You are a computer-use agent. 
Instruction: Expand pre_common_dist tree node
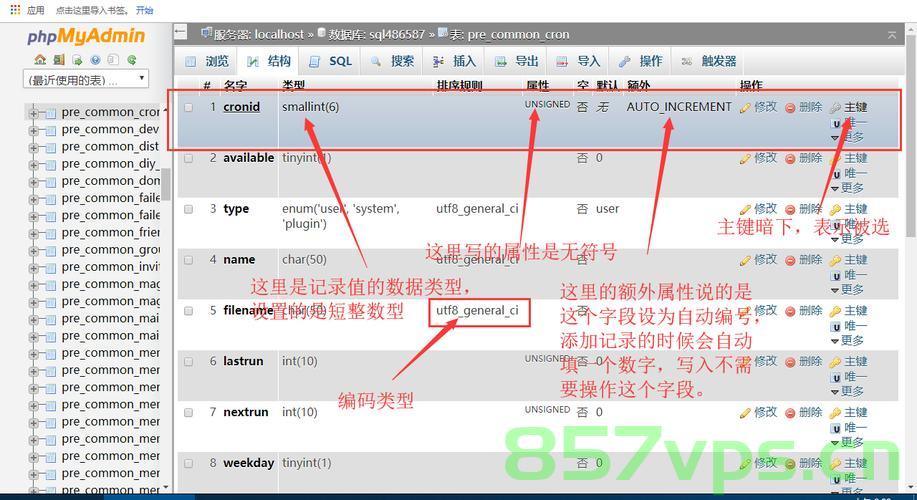[x=33, y=147]
